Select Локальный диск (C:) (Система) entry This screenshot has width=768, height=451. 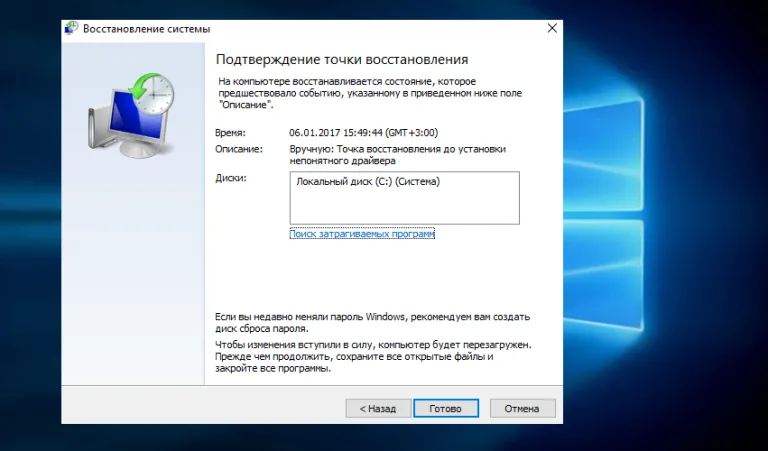click(368, 182)
